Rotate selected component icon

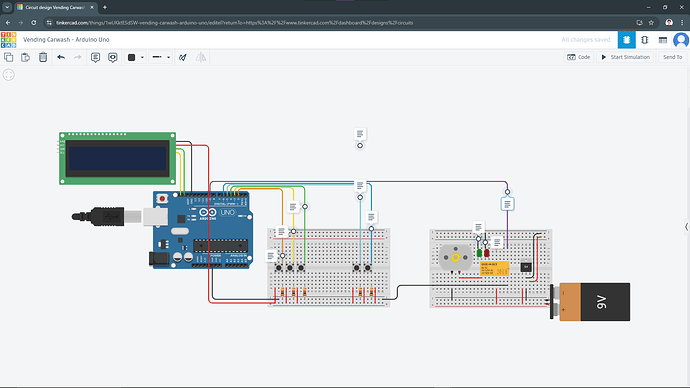(x=183, y=57)
